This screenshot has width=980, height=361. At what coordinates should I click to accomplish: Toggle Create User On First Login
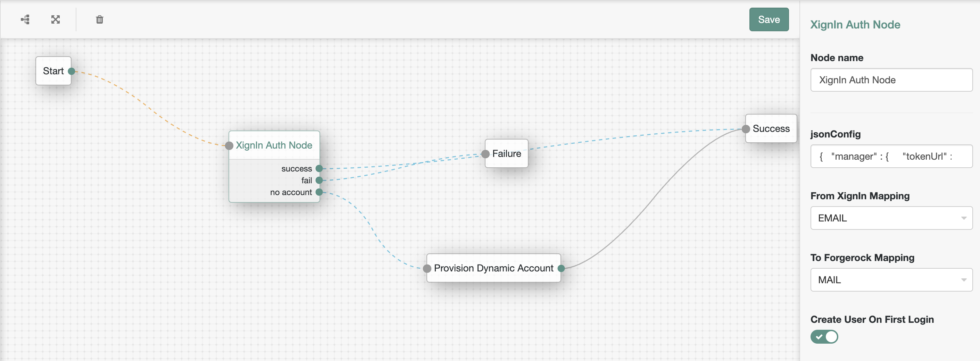pyautogui.click(x=824, y=337)
